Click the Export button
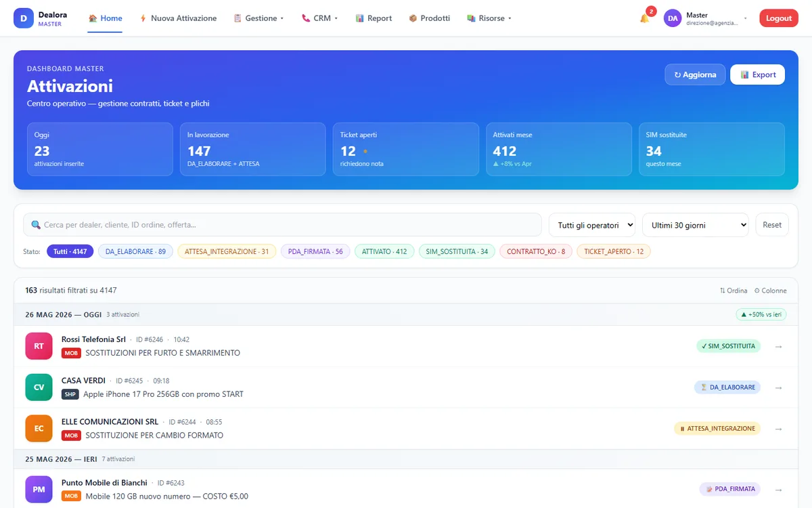The image size is (812, 508). click(757, 75)
